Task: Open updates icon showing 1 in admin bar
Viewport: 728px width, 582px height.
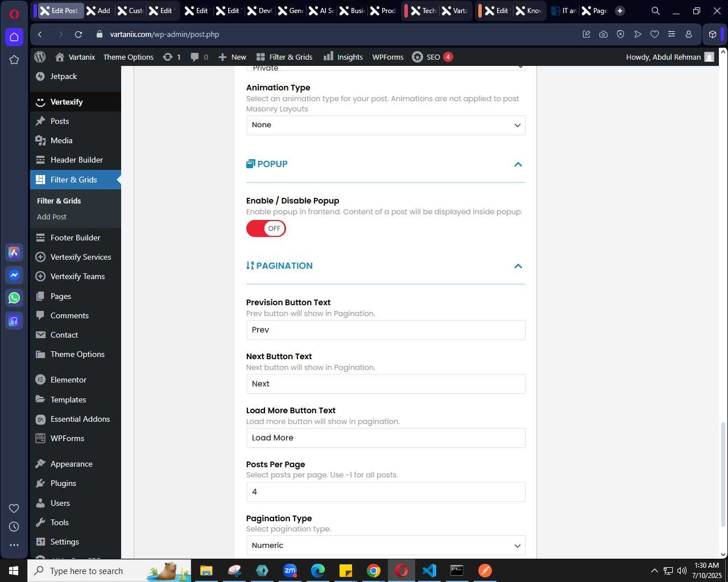Action: pos(172,57)
